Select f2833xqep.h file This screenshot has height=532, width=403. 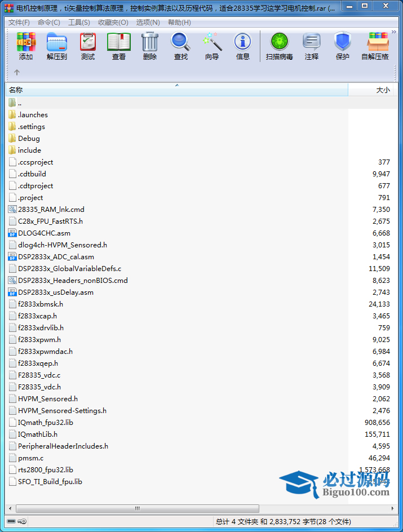[33, 363]
